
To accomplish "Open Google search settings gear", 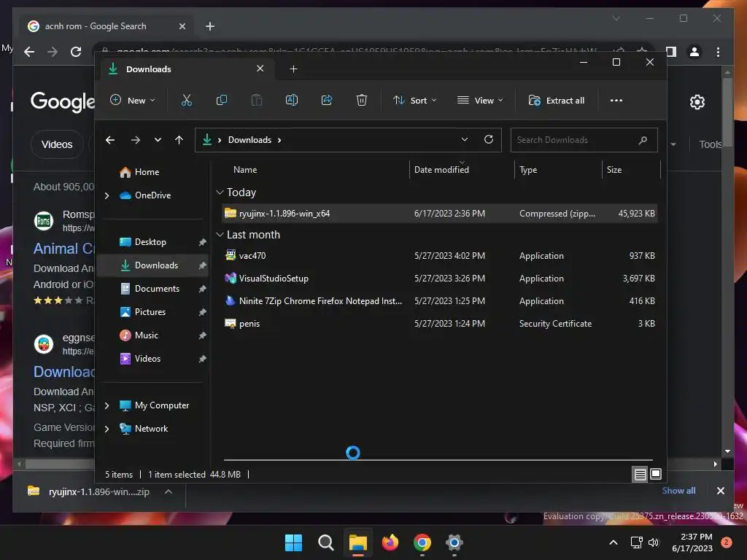I will point(697,102).
